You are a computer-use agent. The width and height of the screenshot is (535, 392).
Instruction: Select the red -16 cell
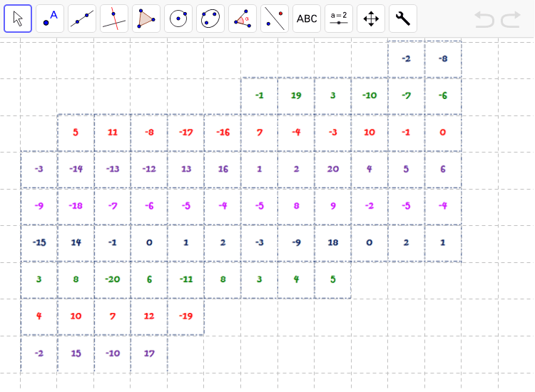(223, 133)
